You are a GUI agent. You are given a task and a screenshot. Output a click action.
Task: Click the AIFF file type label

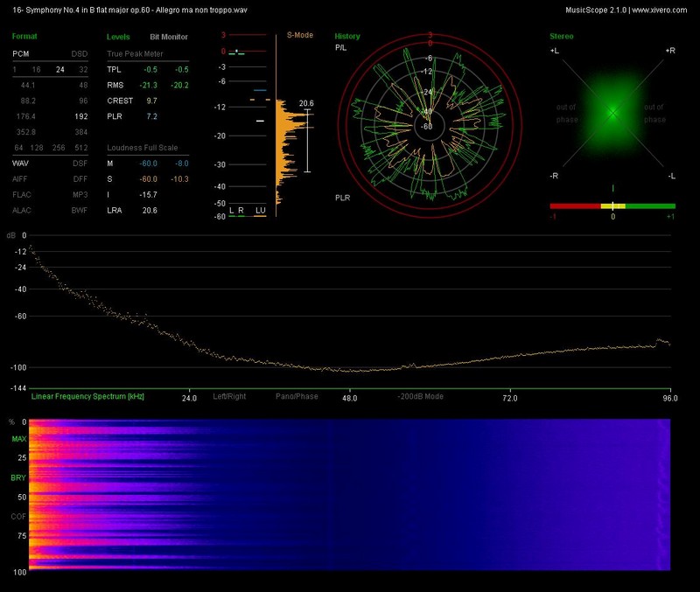tap(20, 179)
